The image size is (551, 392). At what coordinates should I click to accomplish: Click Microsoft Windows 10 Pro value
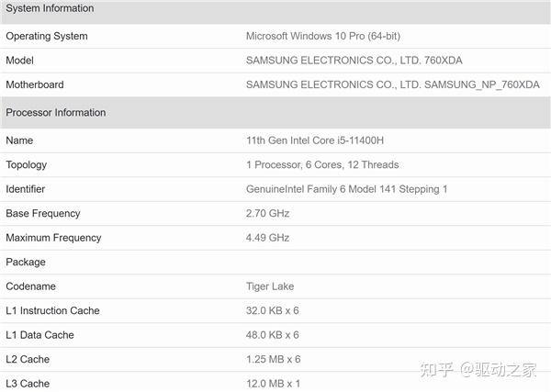pos(323,36)
